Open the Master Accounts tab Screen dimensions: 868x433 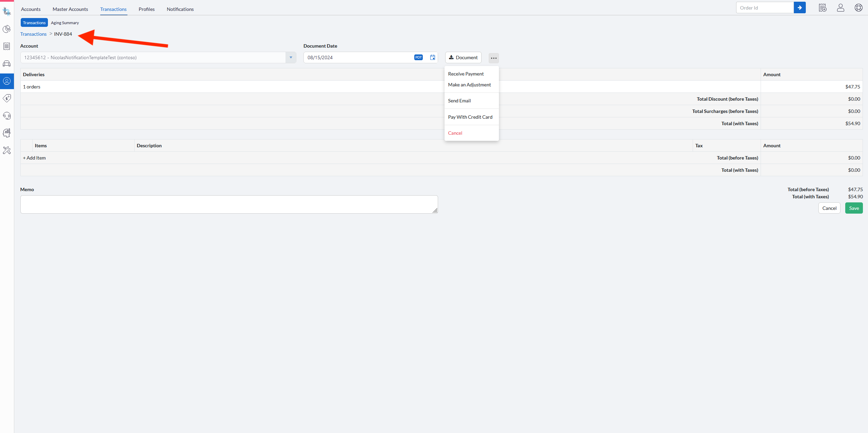[x=70, y=9]
